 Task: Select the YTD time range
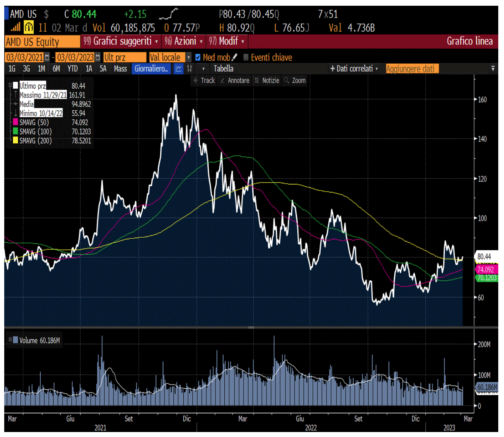pyautogui.click(x=72, y=69)
